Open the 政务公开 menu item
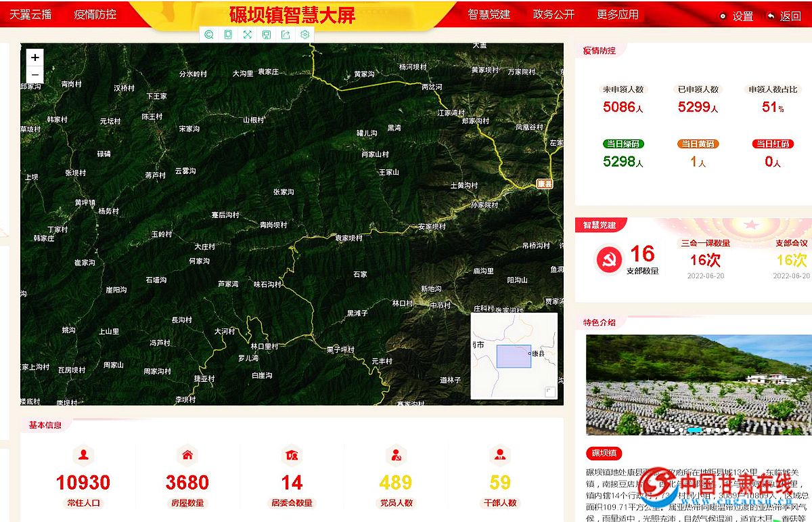This screenshot has width=812, height=522. [554, 14]
